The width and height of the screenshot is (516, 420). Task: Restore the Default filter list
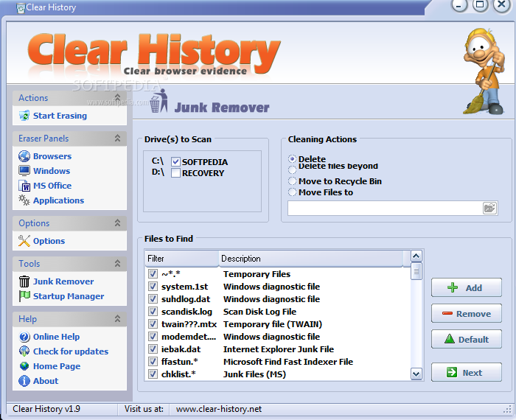click(x=467, y=339)
